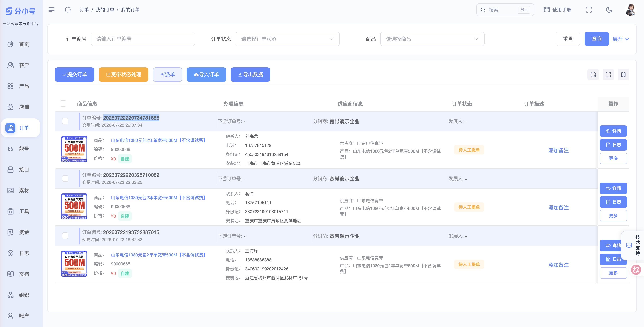Open 资金 sidebar menu
Screen dimensions: 644x327
click(x=21, y=232)
